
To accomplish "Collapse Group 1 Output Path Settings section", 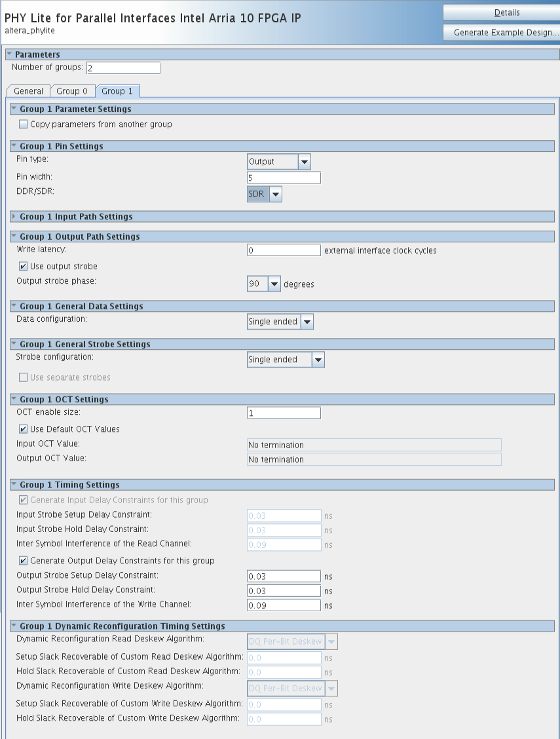I will [14, 237].
